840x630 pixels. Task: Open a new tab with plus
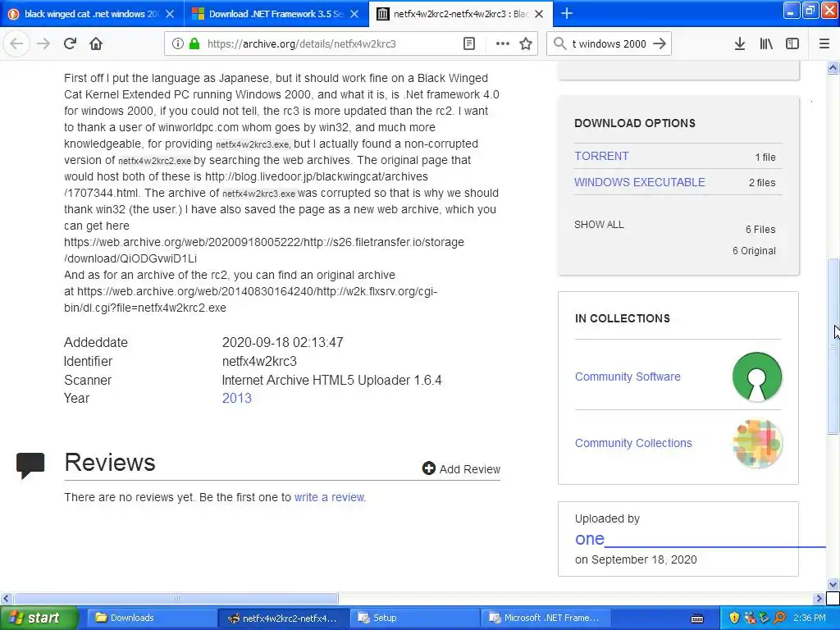(566, 13)
